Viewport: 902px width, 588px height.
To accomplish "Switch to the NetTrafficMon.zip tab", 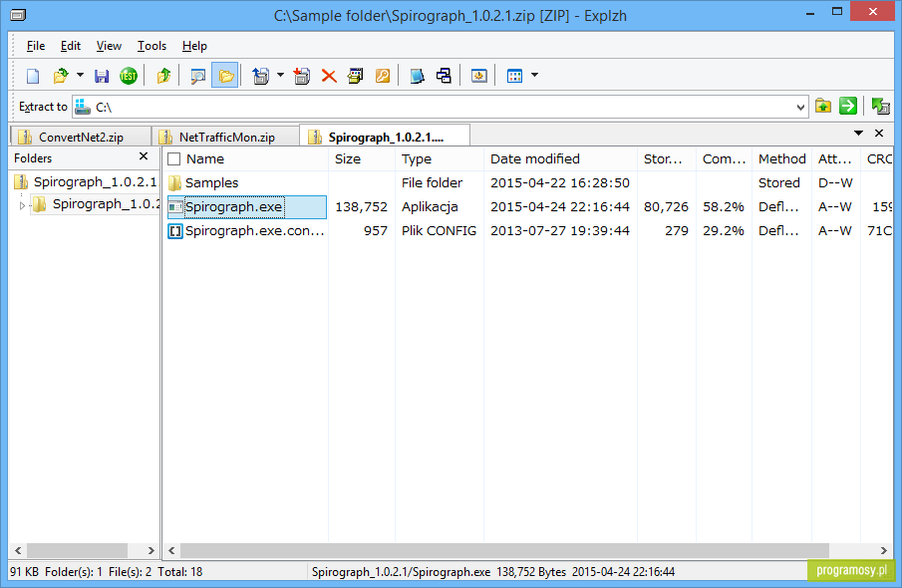I will 226,137.
